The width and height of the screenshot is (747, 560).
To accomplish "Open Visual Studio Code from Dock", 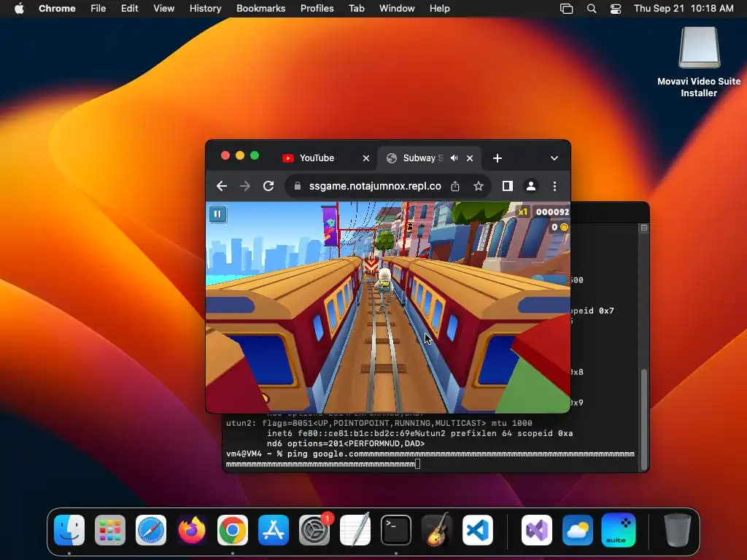I will point(478,530).
